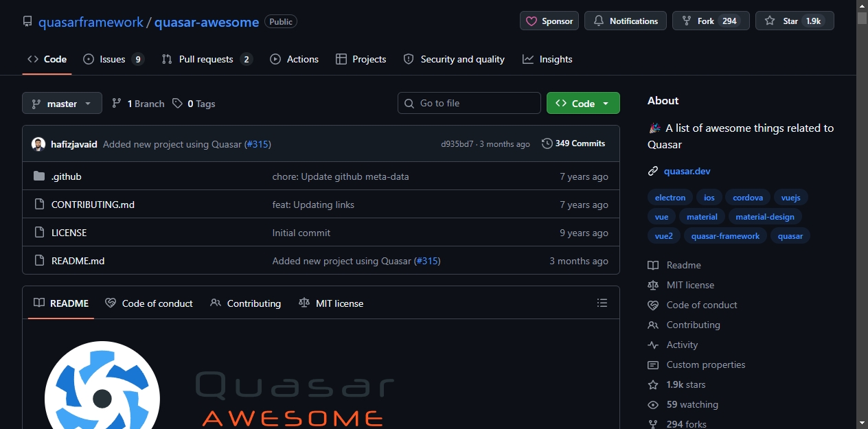Select the MIT license tab
Image resolution: width=868 pixels, height=429 pixels.
click(331, 303)
